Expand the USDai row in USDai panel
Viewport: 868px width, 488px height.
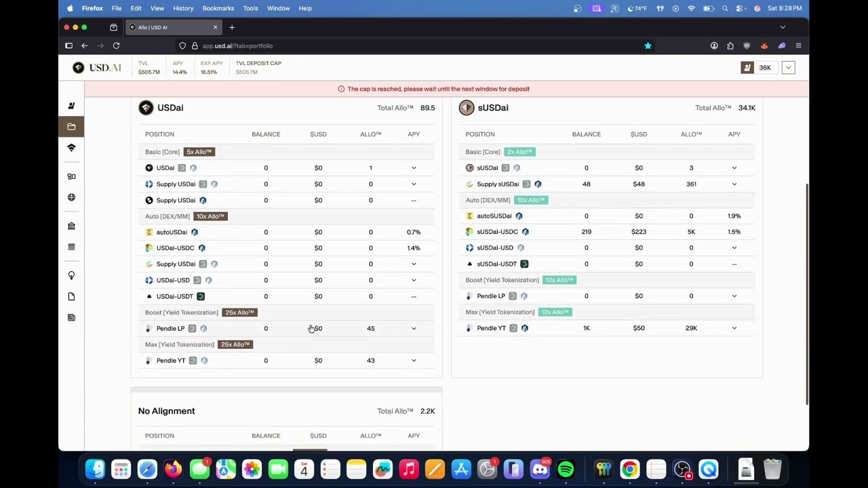tap(414, 168)
